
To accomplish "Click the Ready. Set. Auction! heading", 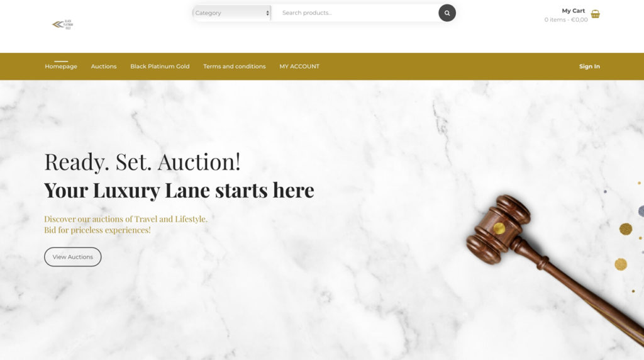I will [x=142, y=162].
